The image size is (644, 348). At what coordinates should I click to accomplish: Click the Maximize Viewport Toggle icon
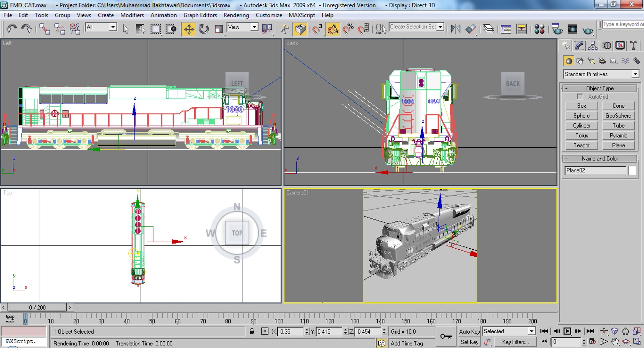tap(636, 341)
